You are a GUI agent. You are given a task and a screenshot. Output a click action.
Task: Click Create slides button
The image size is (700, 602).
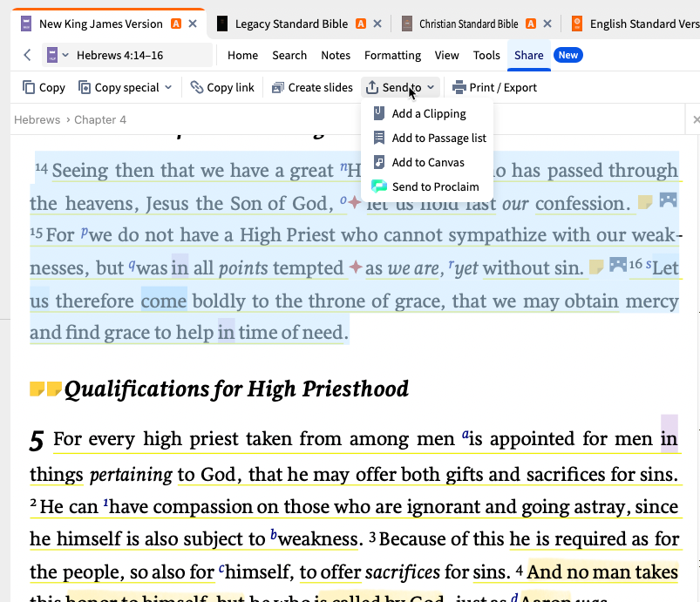(312, 87)
